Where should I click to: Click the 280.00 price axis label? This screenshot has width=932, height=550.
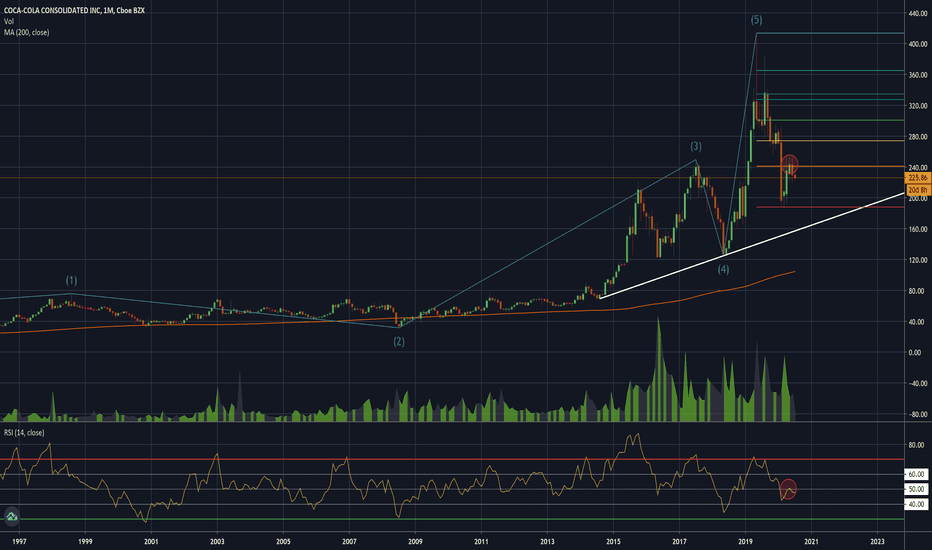pyautogui.click(x=918, y=137)
